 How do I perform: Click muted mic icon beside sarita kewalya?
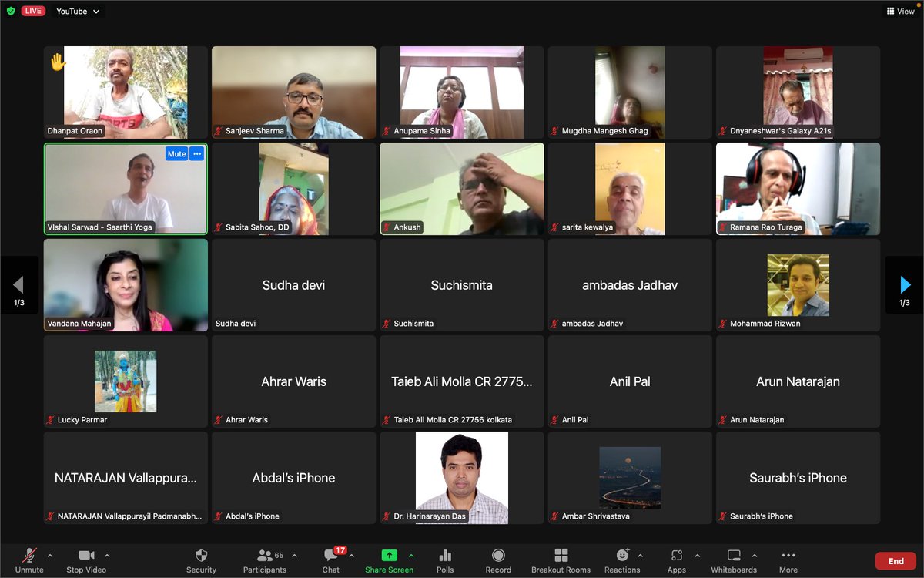(555, 227)
